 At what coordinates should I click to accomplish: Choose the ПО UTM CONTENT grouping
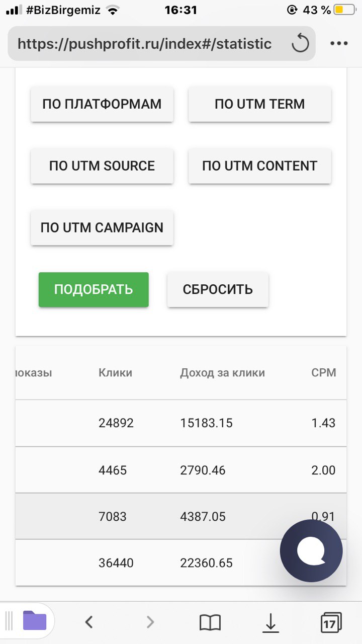click(260, 166)
